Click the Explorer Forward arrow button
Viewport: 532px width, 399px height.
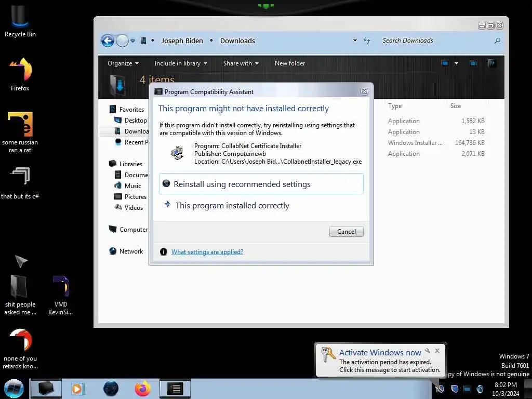click(122, 41)
